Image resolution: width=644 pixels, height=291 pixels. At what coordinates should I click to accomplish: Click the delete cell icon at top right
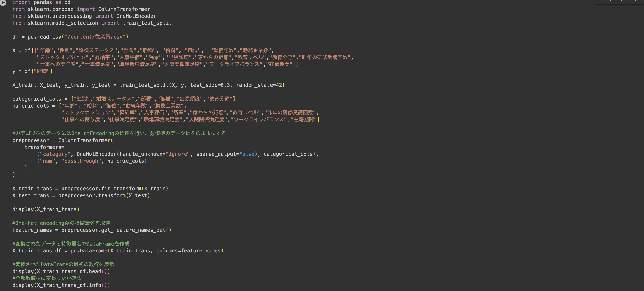(633, 1)
